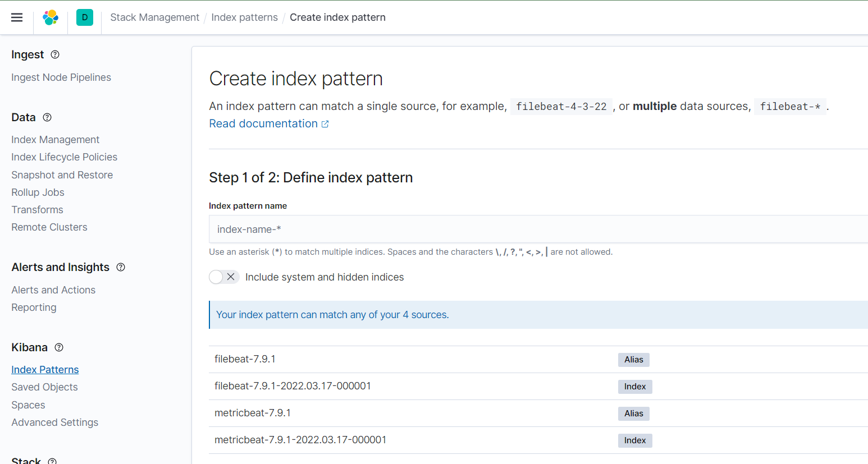The height and width of the screenshot is (464, 868).
Task: Open the D space avatar
Action: point(85,17)
